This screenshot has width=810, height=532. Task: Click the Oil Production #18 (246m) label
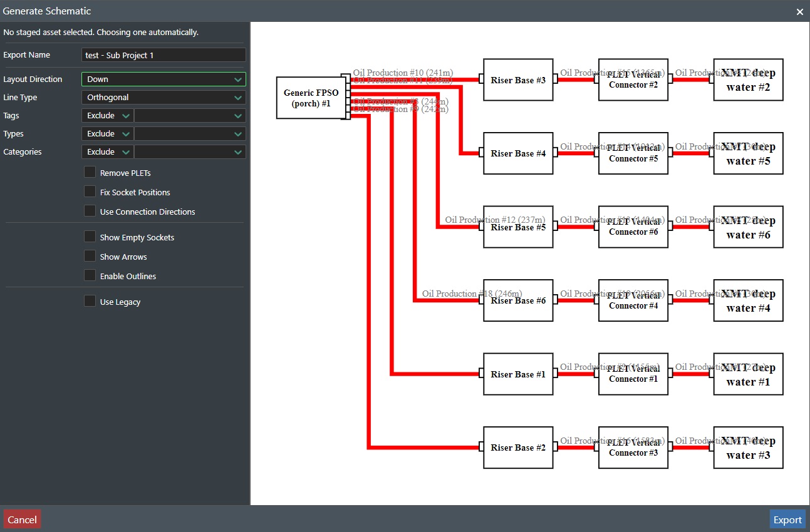tap(472, 294)
